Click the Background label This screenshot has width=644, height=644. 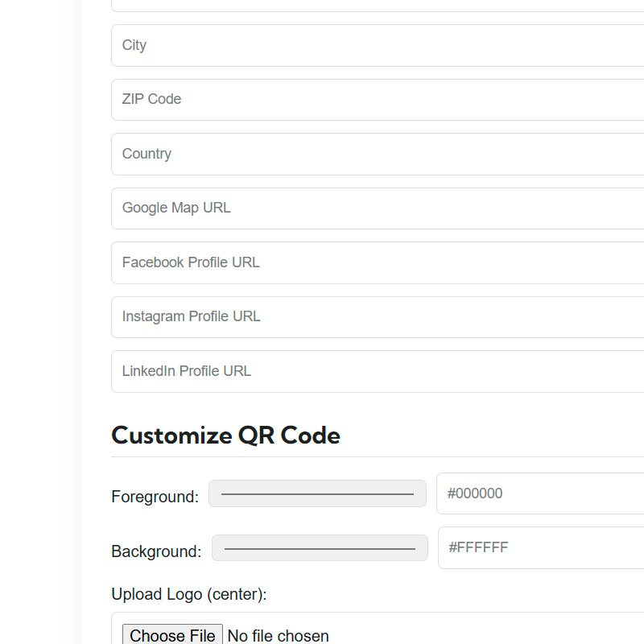[x=156, y=552]
